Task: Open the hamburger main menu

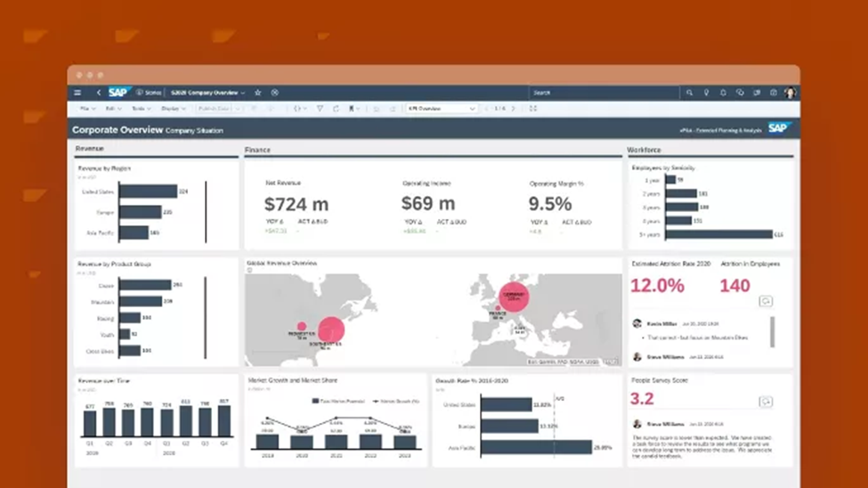Action: point(77,93)
